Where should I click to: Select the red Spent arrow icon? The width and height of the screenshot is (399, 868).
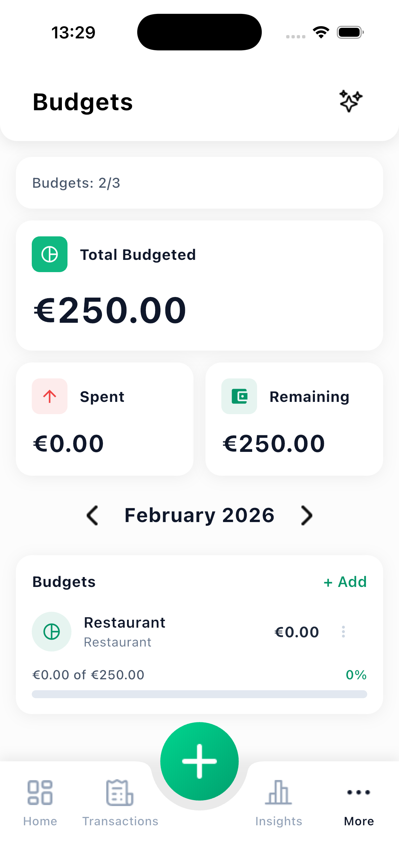[x=50, y=396]
